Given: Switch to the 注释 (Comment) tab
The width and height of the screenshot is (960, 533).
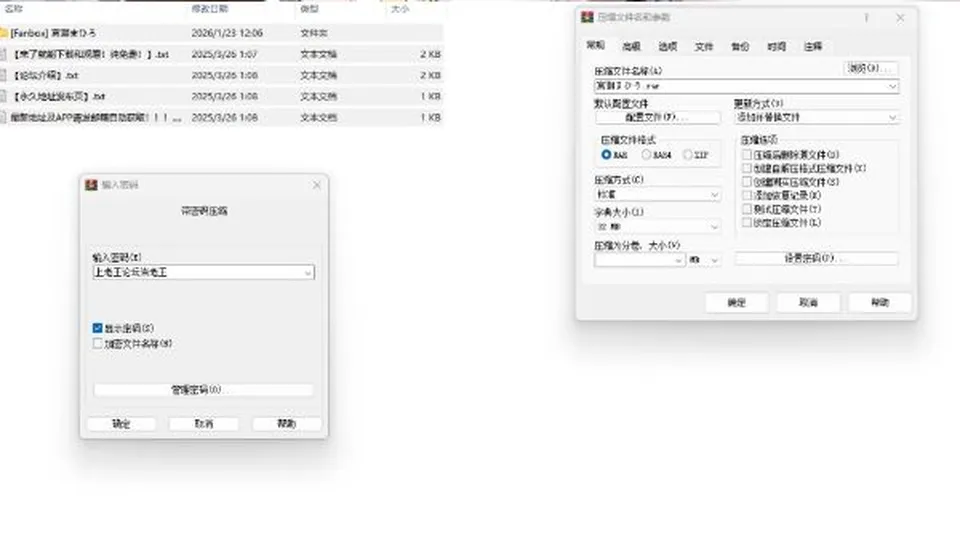Looking at the screenshot, I should (812, 47).
